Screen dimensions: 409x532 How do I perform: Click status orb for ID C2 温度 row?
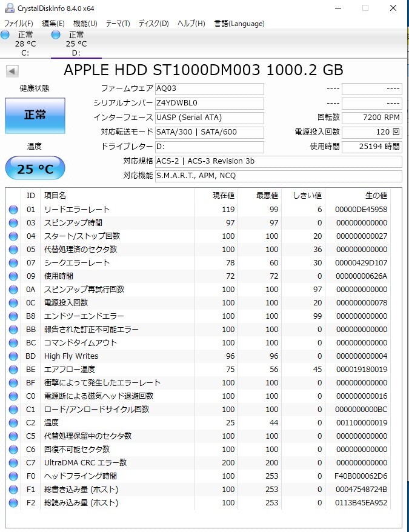click(x=13, y=423)
